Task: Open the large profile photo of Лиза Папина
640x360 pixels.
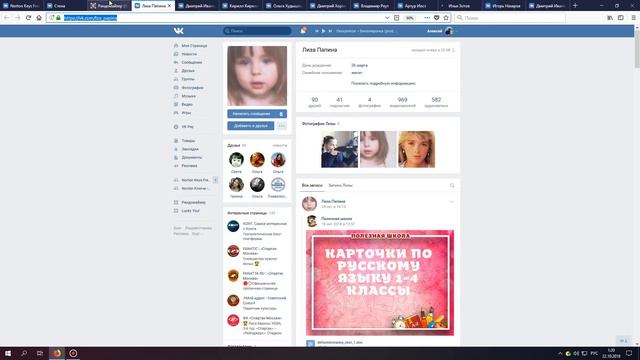Action: point(257,76)
